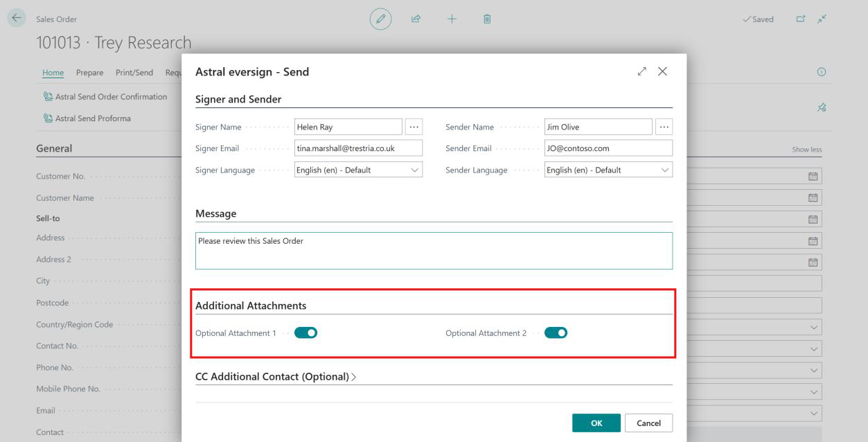868x442 pixels.
Task: Open the Signer Language dropdown
Action: [x=416, y=169]
